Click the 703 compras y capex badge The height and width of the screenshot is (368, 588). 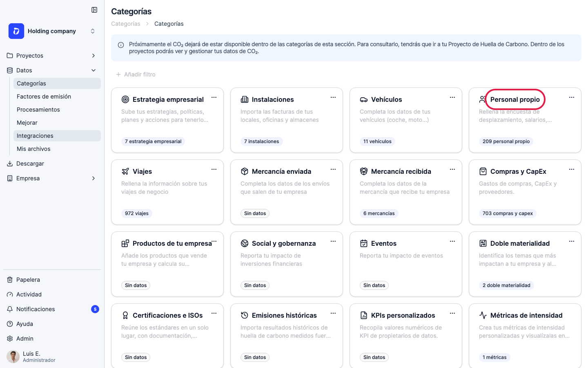pos(508,213)
